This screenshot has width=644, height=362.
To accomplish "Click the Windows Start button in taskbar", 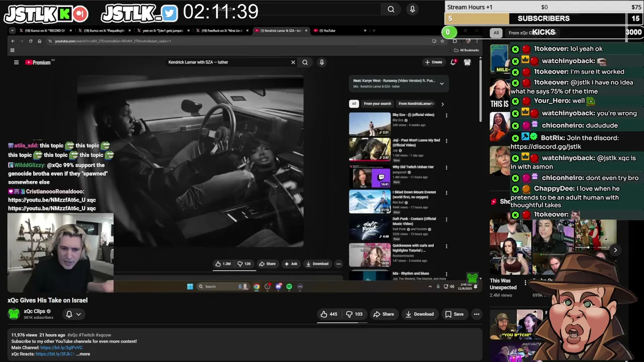I will coord(190,287).
